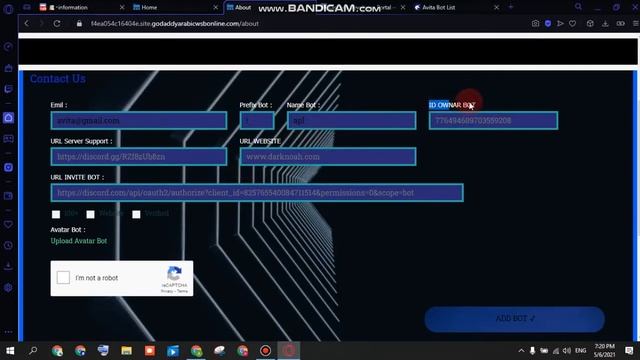Open the easy setup menu icon
Image resolution: width=640 pixels, height=360 pixels.
click(636, 24)
